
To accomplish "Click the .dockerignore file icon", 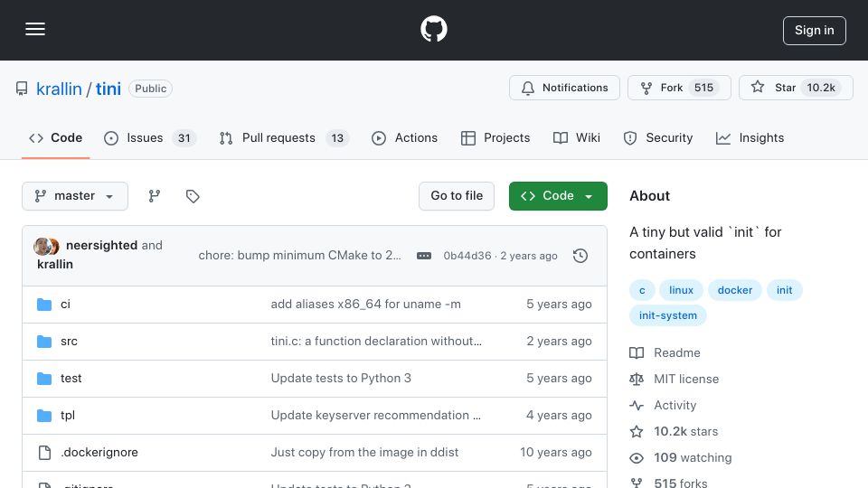I will [x=44, y=453].
